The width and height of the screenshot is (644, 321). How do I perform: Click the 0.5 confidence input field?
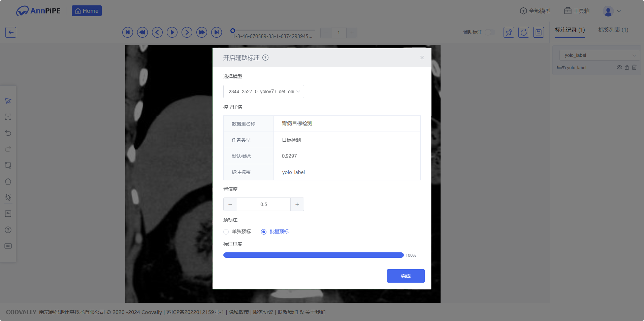pyautogui.click(x=264, y=204)
